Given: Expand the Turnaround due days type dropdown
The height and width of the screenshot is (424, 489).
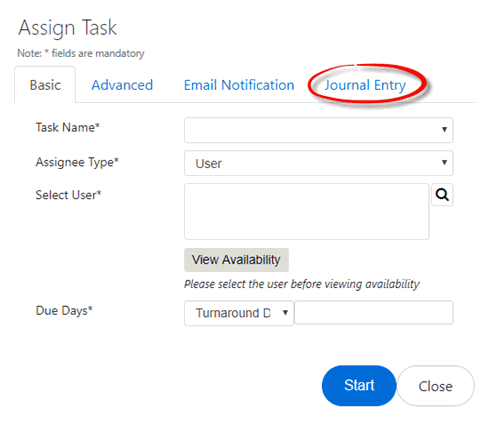Looking at the screenshot, I should coord(239,313).
